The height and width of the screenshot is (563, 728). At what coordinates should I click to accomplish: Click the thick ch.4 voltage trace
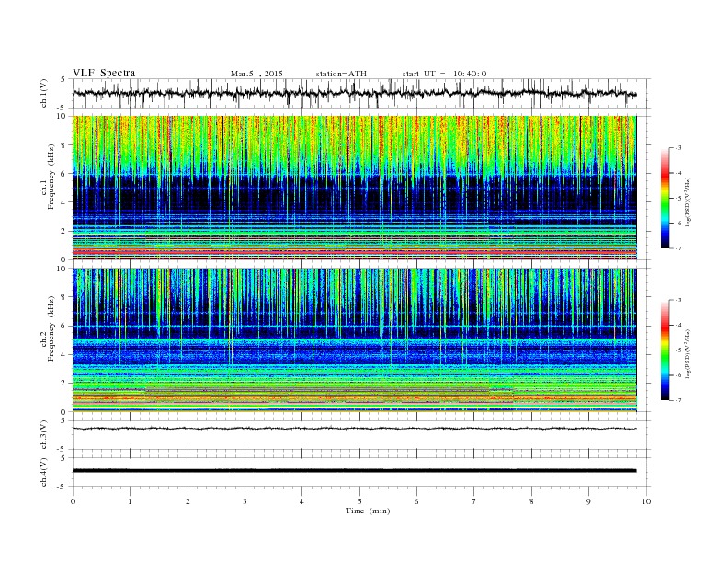coord(354,471)
